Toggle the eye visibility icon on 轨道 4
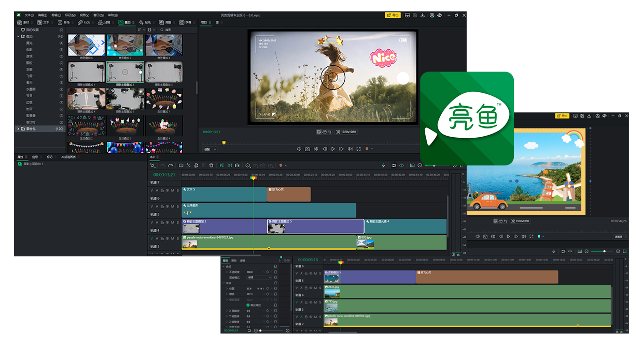 [x=167, y=223]
